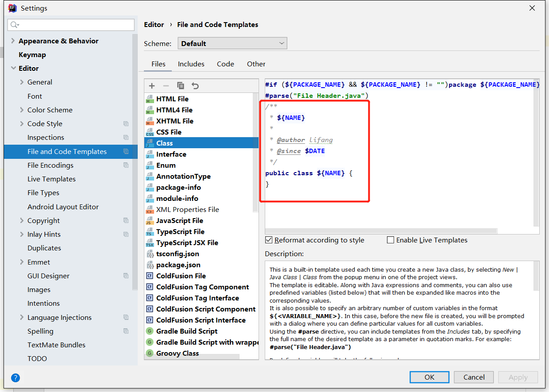This screenshot has width=549, height=392.
Task: Open the TextMate Bundles settings page
Action: pos(56,345)
